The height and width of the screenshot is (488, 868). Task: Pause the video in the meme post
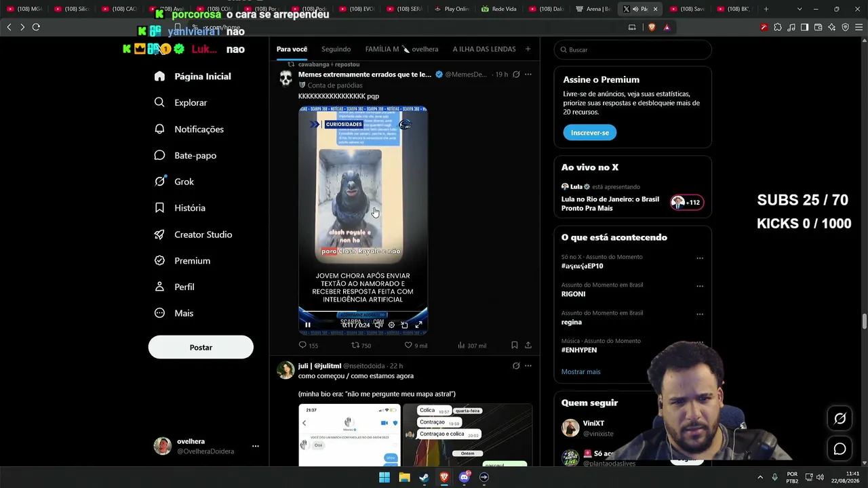(308, 325)
